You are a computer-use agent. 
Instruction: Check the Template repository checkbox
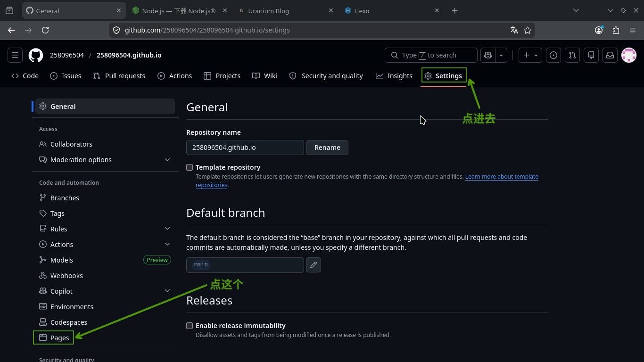point(190,167)
